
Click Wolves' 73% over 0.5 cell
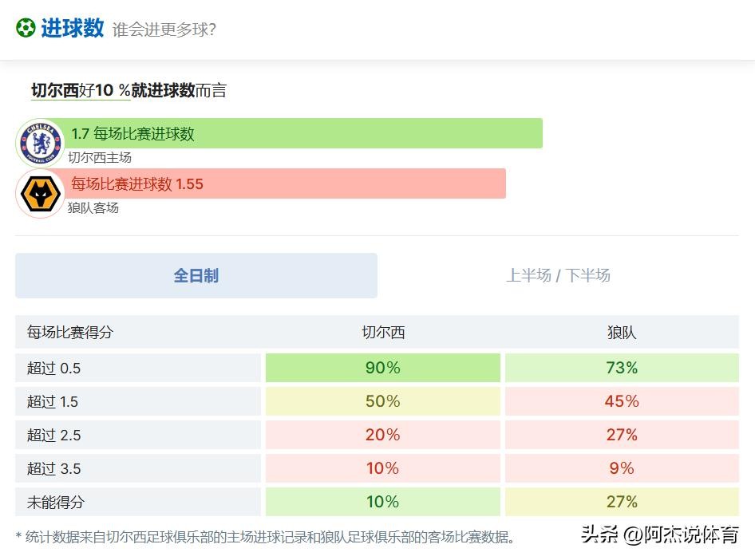pyautogui.click(x=622, y=368)
